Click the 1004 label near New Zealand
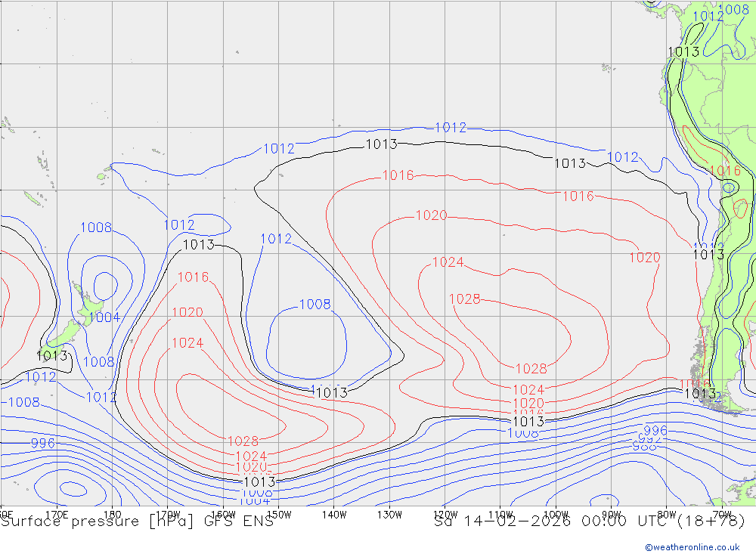 click(104, 317)
